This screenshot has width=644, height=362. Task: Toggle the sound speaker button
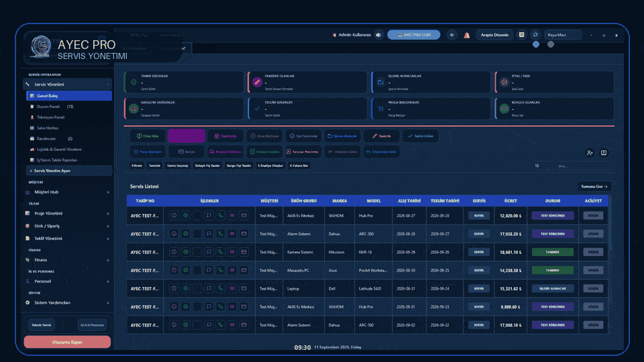(378, 35)
